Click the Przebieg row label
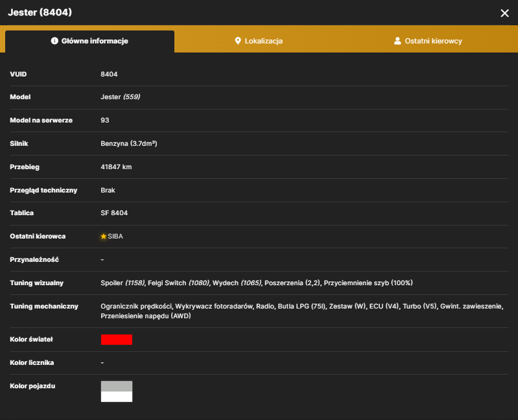 (x=25, y=167)
